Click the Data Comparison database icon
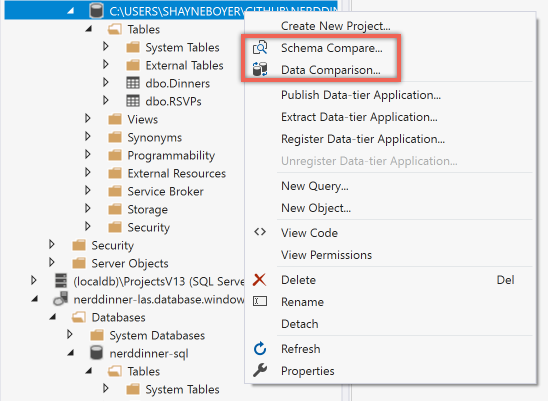Viewport: 548px width, 401px height. [260, 69]
